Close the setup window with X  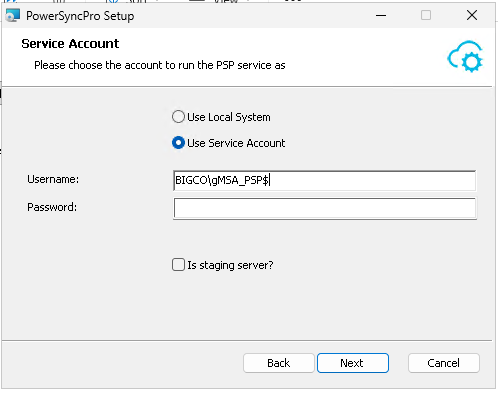[x=472, y=15]
